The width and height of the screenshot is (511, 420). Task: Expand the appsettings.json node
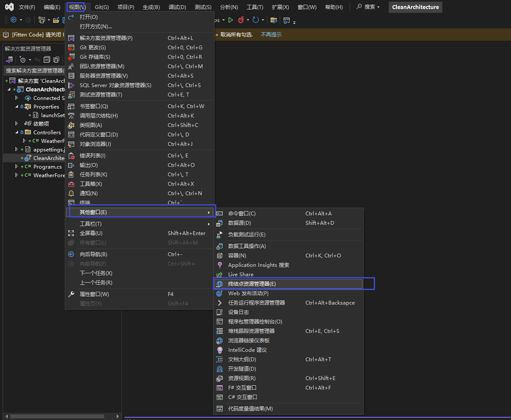pyautogui.click(x=17, y=149)
